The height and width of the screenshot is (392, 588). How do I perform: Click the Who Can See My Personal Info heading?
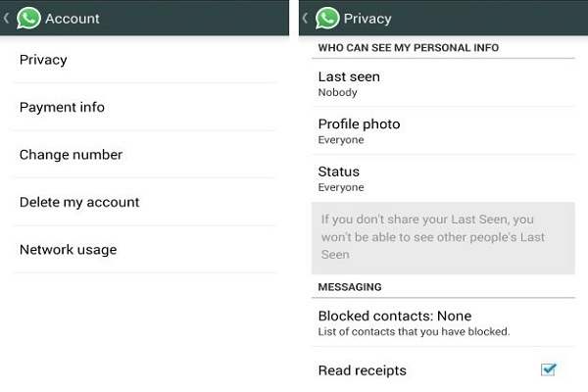[x=408, y=48]
